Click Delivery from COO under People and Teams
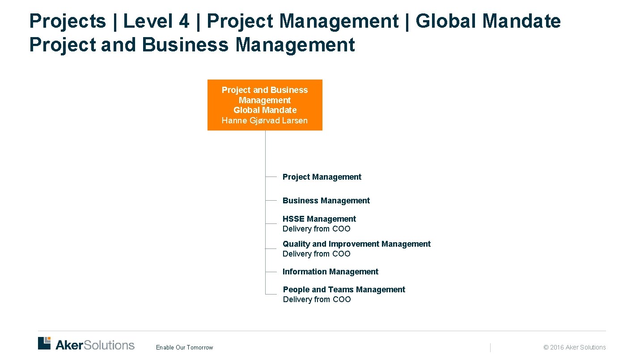 [x=317, y=299]
